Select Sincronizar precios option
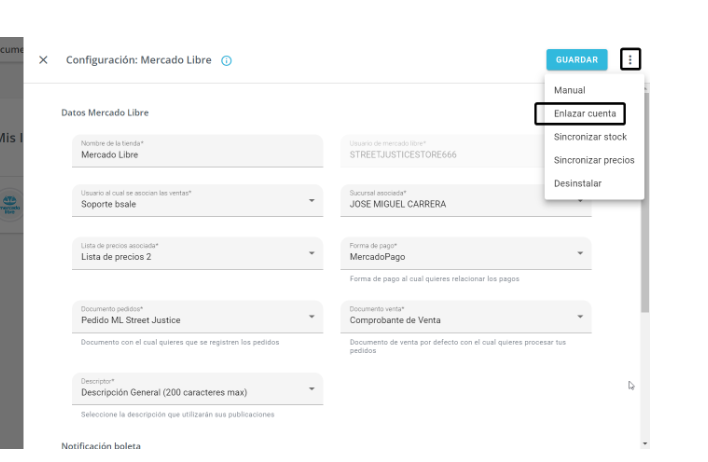 [594, 160]
